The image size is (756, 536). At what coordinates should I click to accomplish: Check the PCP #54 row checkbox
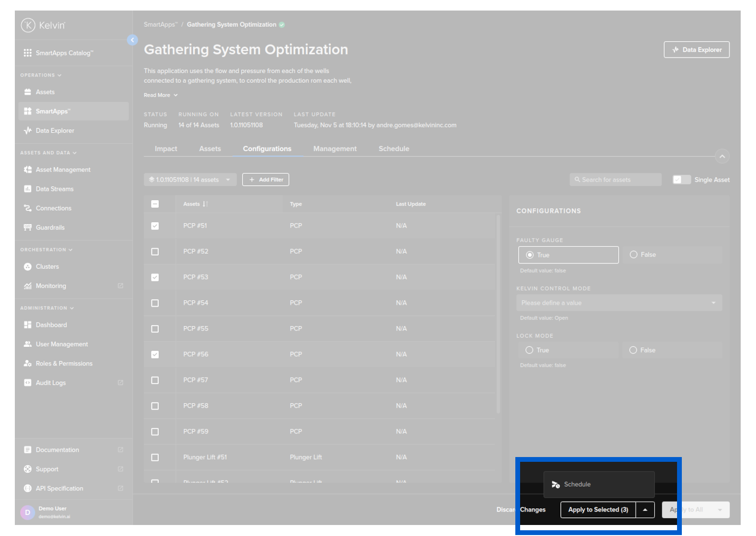155,303
